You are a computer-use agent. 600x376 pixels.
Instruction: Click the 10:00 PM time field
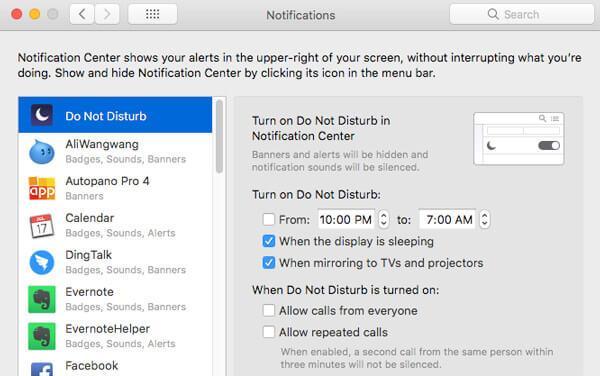(x=346, y=220)
